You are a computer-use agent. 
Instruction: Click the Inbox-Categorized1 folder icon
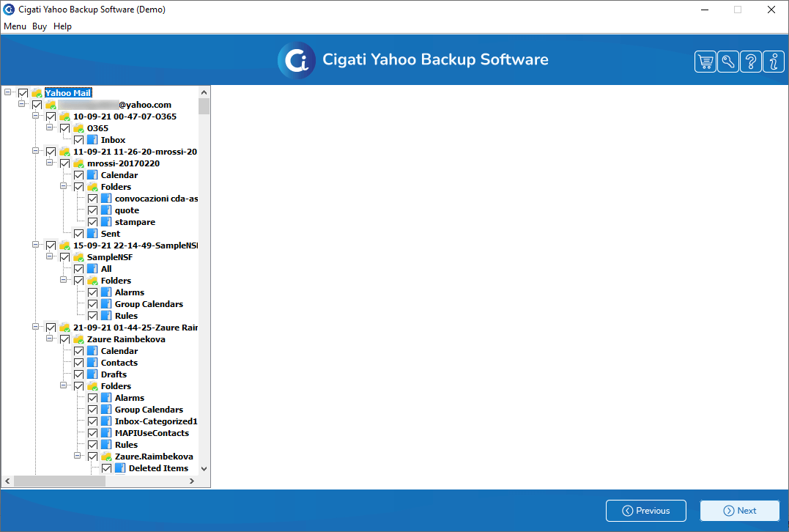click(x=106, y=421)
